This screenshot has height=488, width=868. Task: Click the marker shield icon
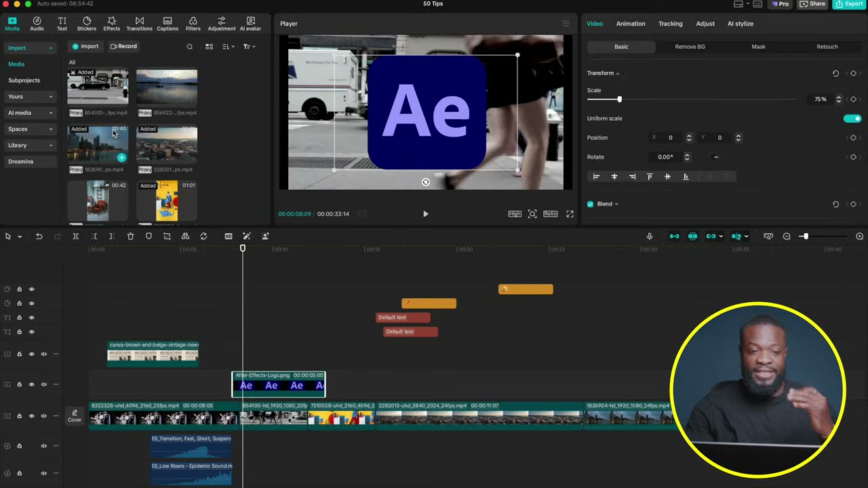[x=149, y=236]
